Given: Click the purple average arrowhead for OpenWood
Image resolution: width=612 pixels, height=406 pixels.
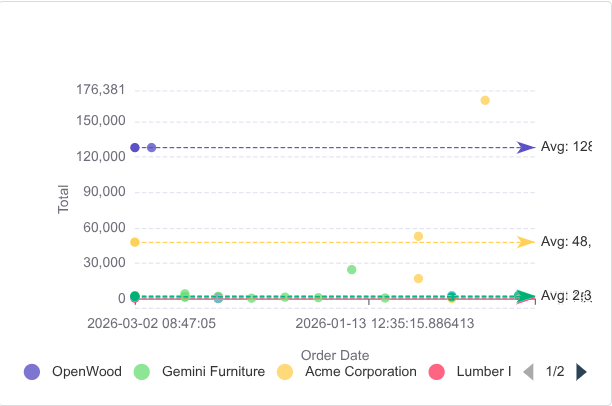Looking at the screenshot, I should point(525,148).
